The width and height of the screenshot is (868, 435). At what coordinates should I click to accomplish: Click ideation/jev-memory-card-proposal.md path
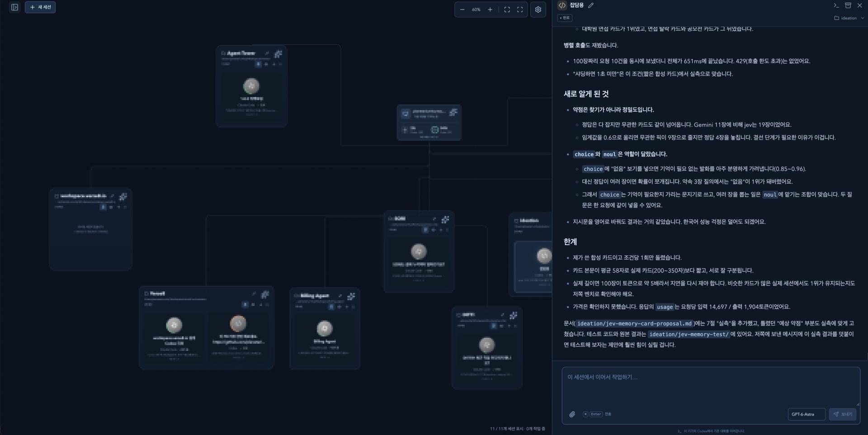click(x=635, y=323)
